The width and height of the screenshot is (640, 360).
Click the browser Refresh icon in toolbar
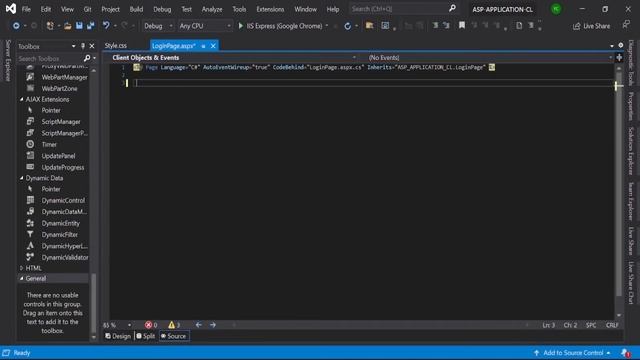click(347, 26)
